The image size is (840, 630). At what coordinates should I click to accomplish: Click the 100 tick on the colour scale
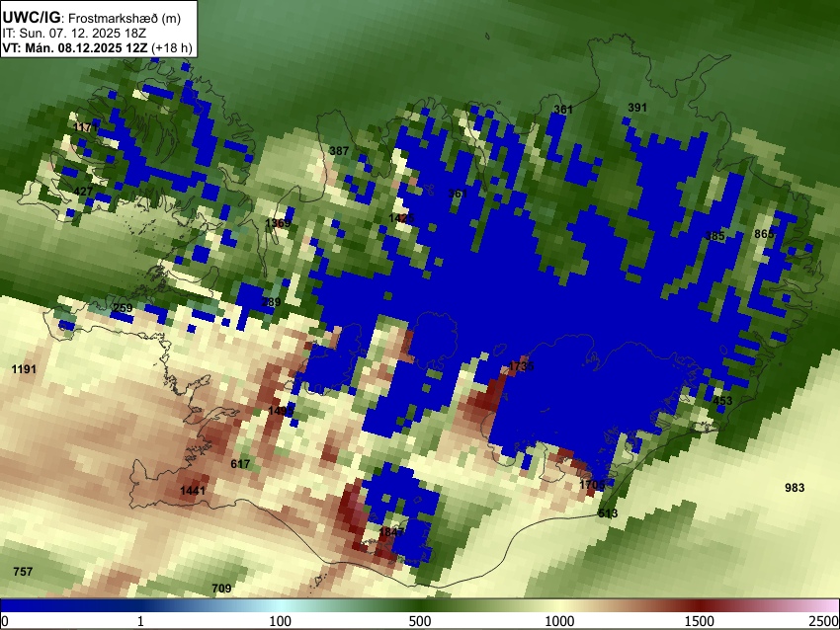coord(280,621)
